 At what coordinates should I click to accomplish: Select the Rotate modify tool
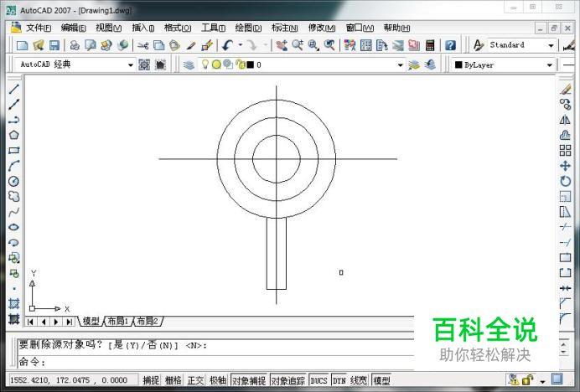click(x=565, y=181)
